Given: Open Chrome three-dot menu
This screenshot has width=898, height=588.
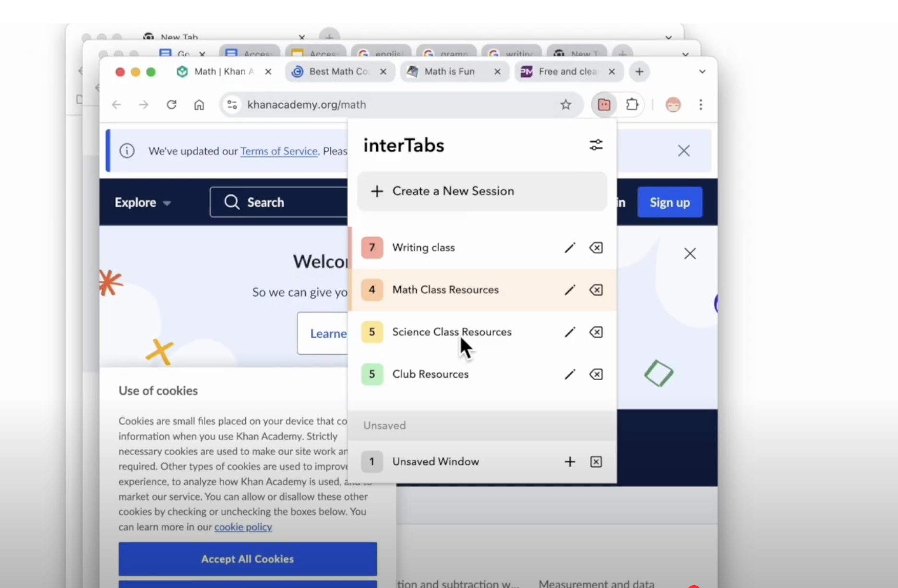Looking at the screenshot, I should pos(700,105).
